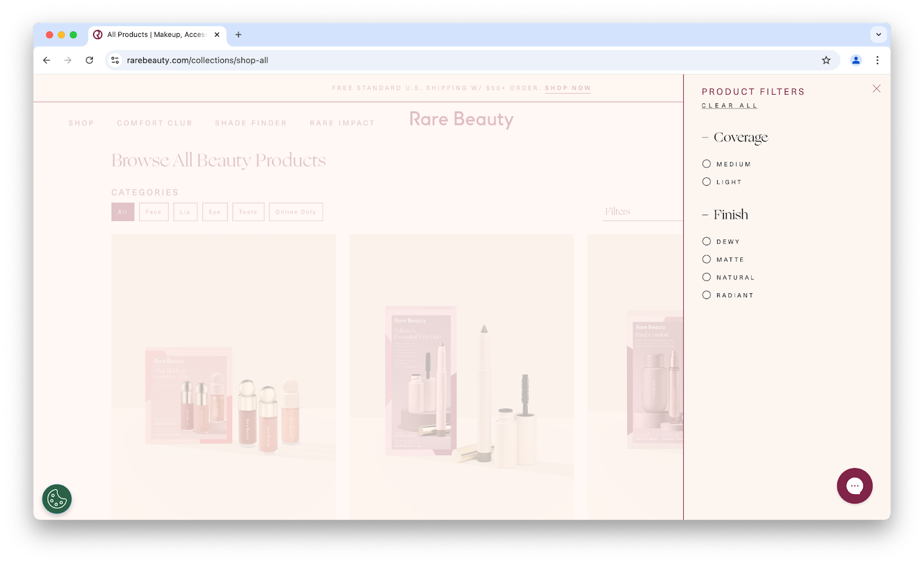The image size is (924, 564).
Task: Filter by Eye category
Action: (x=215, y=212)
